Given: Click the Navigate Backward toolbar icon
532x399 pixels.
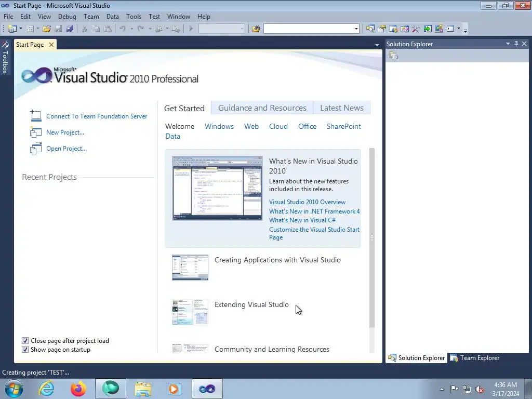Looking at the screenshot, I should pos(159,29).
